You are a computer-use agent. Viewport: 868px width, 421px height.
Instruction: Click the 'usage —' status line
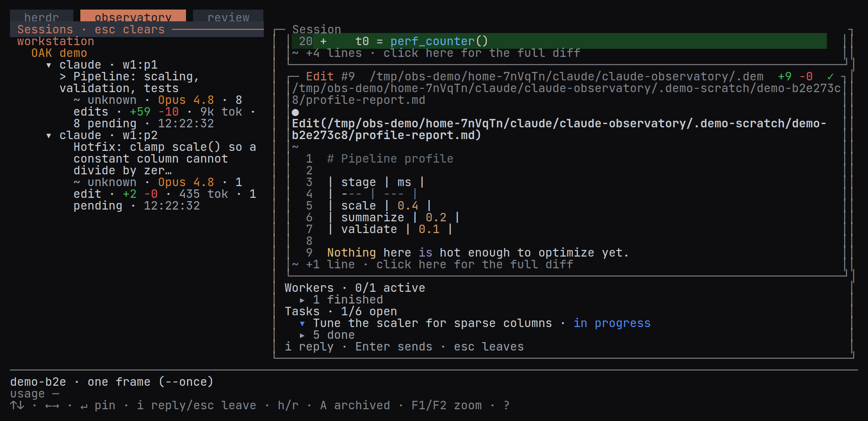click(x=34, y=394)
